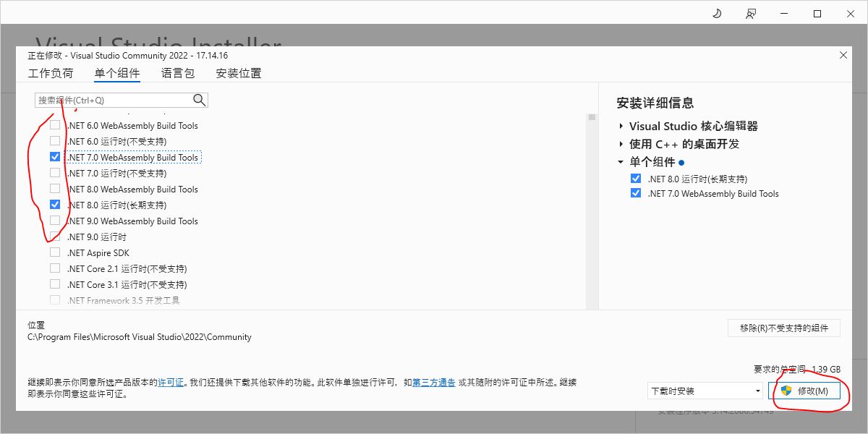
Task: Check .NET 6.0 WebAssembly Build Tools
Action: point(55,125)
